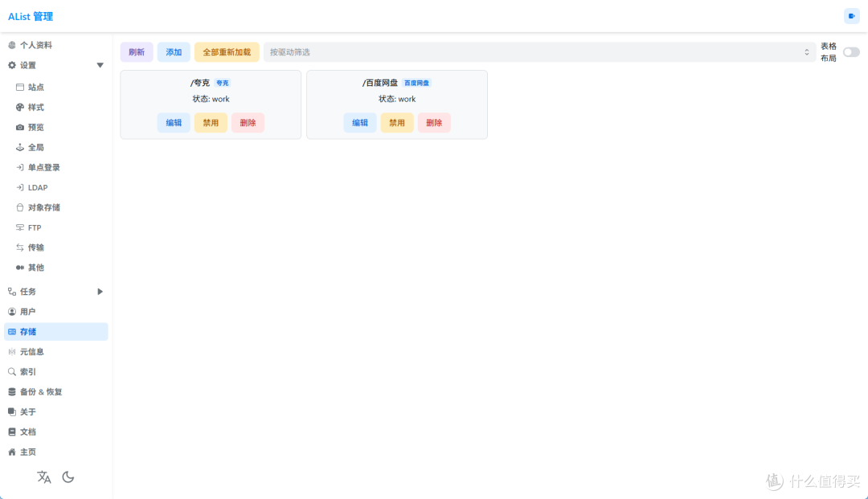Click 状态: work text under /夸克
Screen dimensions: 868x499
211,99
